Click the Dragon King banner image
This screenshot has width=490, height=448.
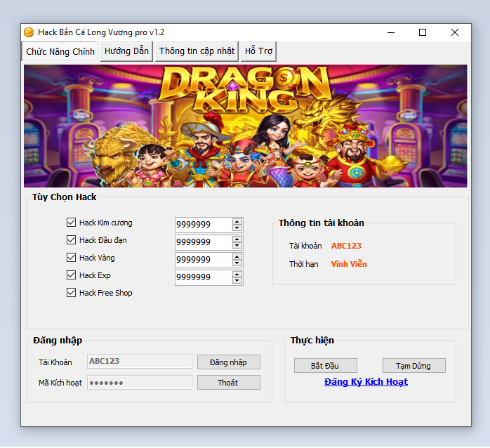pyautogui.click(x=245, y=126)
